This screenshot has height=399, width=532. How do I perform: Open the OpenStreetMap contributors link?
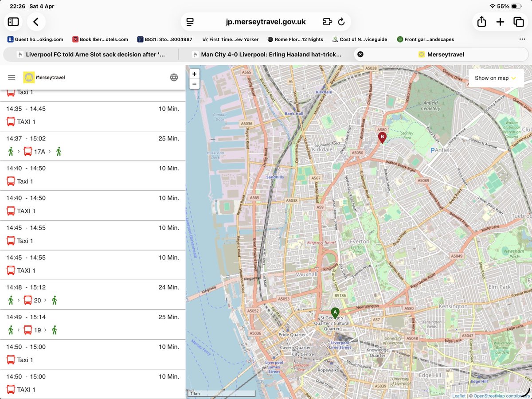point(501,396)
